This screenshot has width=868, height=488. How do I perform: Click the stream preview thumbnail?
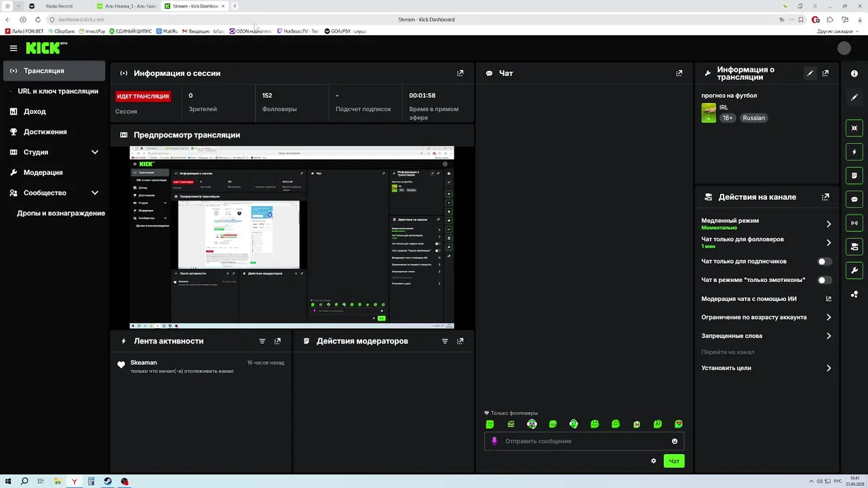pos(292,237)
